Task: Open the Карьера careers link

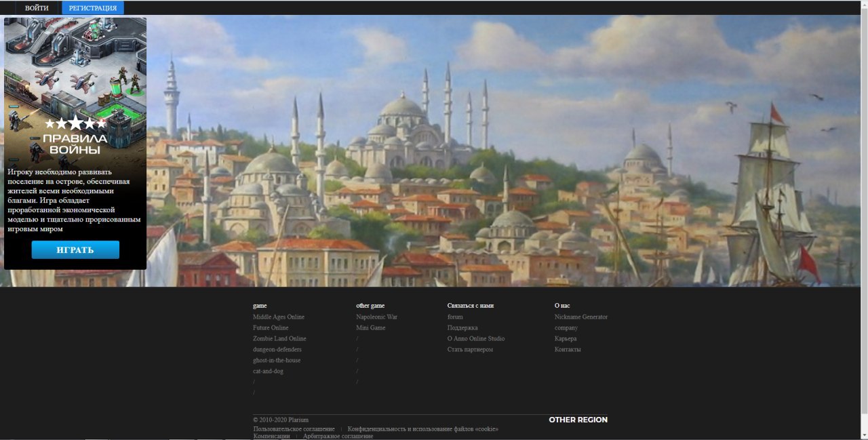Action: [x=566, y=338]
